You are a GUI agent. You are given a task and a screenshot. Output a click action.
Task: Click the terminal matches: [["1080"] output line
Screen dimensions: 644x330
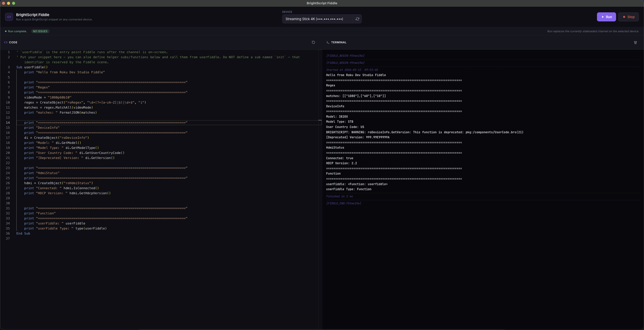click(x=356, y=96)
